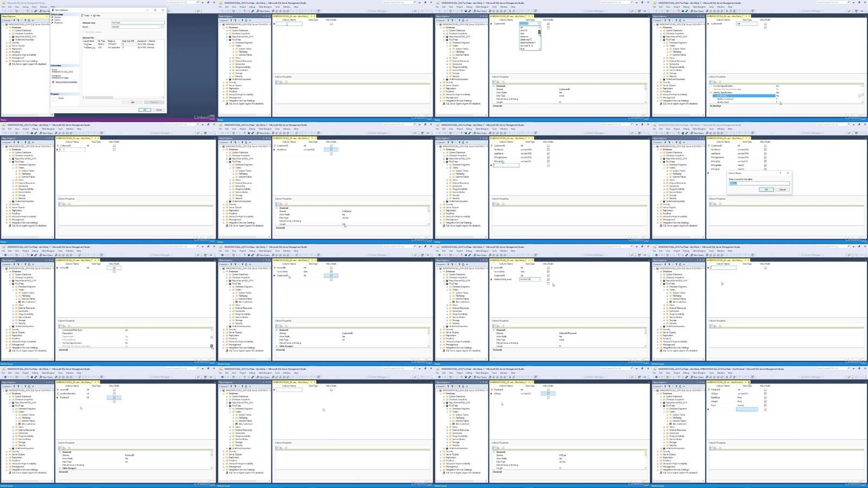Open Window menu in open data type list frame
Image resolution: width=868 pixels, height=488 pixels.
coord(504,7)
